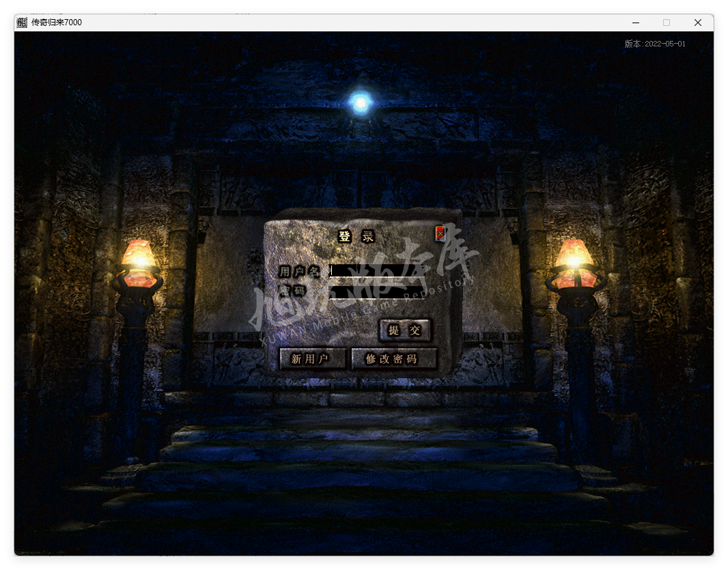Close the 传奇归来7000 game window
728x570 pixels.
pos(697,23)
